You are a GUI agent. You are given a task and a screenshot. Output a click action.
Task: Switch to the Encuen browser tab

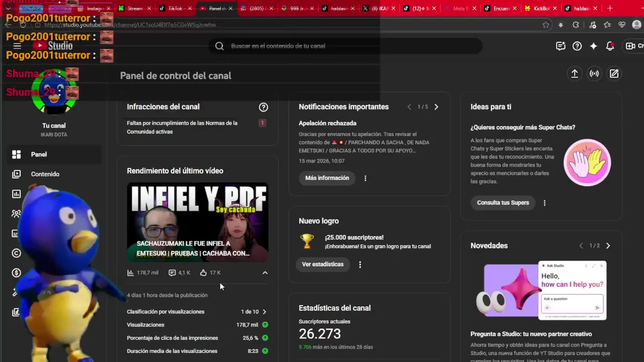[x=500, y=9]
